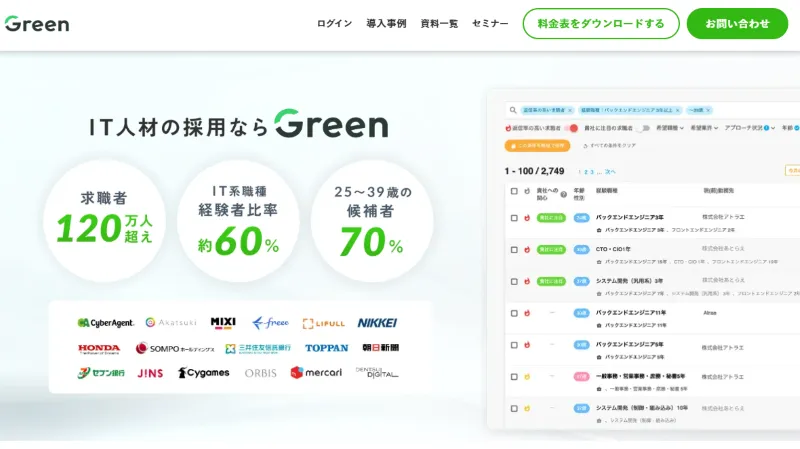Screen dimensions: 800x449
Task: Click the flame icon on システム開発(汎用系) row
Action: [x=527, y=281]
